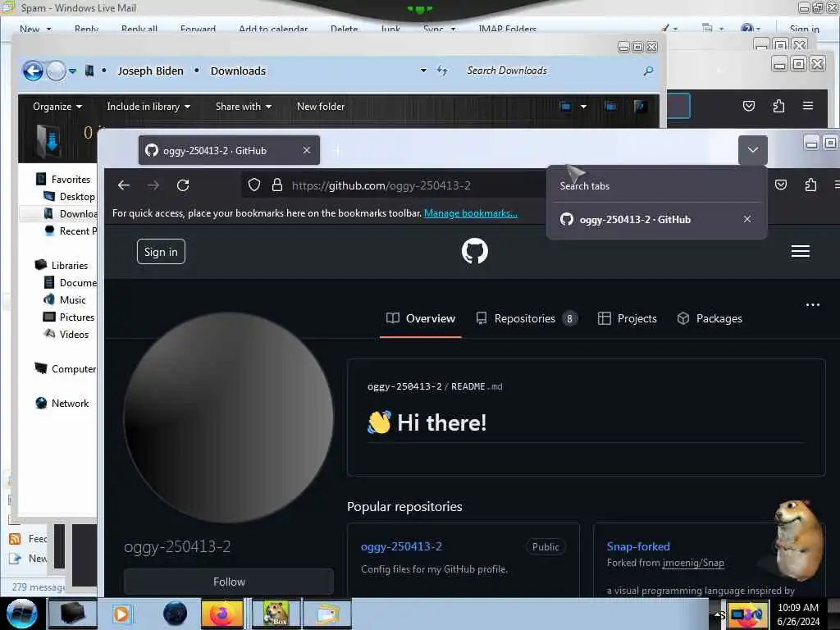Open the GitHub hamburger menu

801,251
